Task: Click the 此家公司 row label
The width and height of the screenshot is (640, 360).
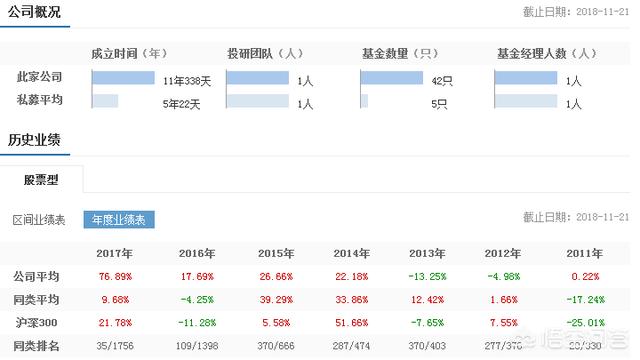Action: pos(40,77)
